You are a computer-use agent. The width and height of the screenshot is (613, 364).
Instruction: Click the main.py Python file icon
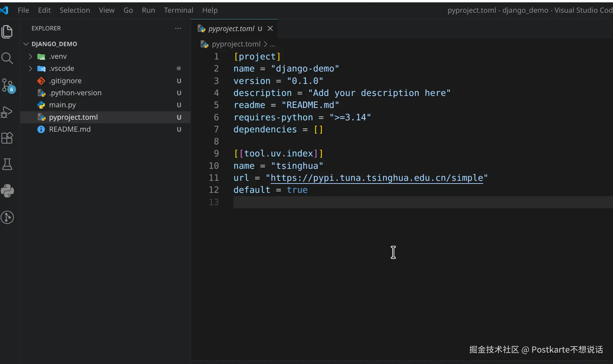click(x=41, y=105)
